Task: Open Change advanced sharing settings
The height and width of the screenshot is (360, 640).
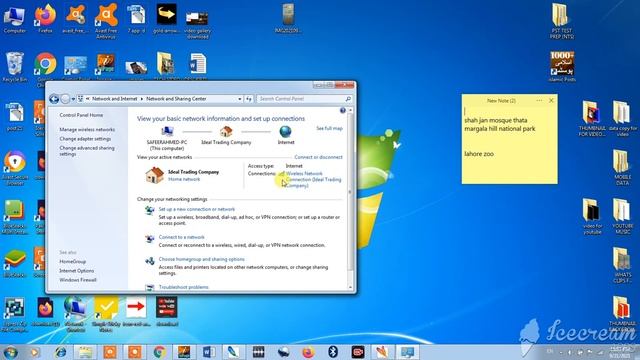Action: pos(87,151)
